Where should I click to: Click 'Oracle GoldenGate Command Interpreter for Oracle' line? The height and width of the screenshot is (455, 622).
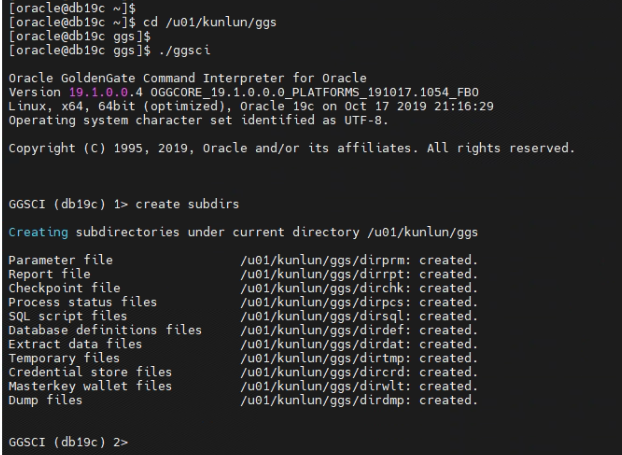187,78
